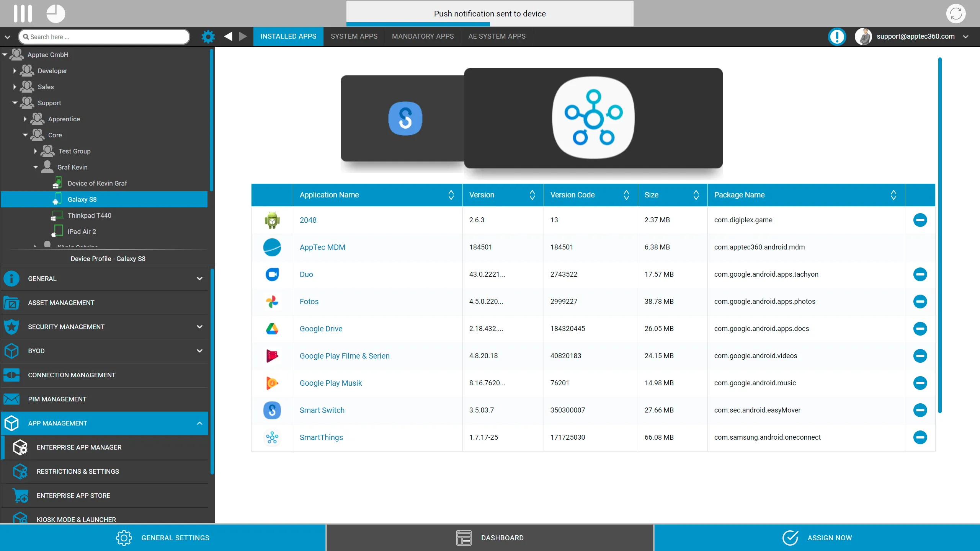Open ASSET MANAGEMENT section
The width and height of the screenshot is (980, 551).
(105, 303)
